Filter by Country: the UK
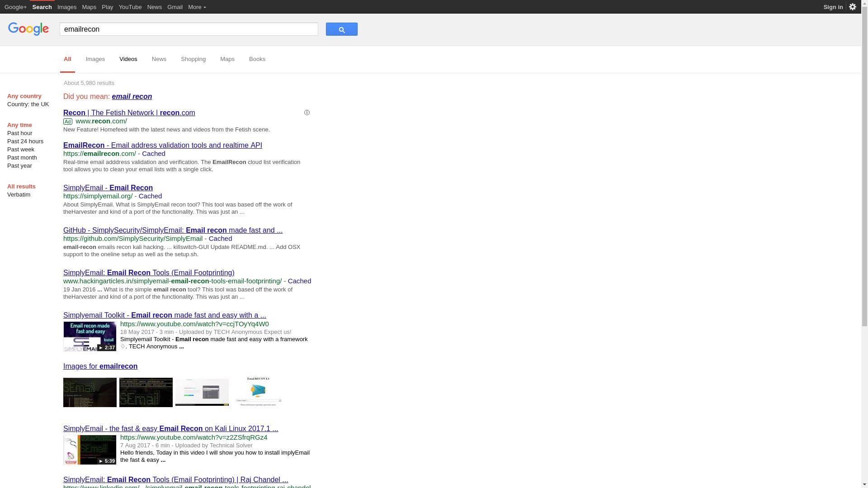 point(28,104)
